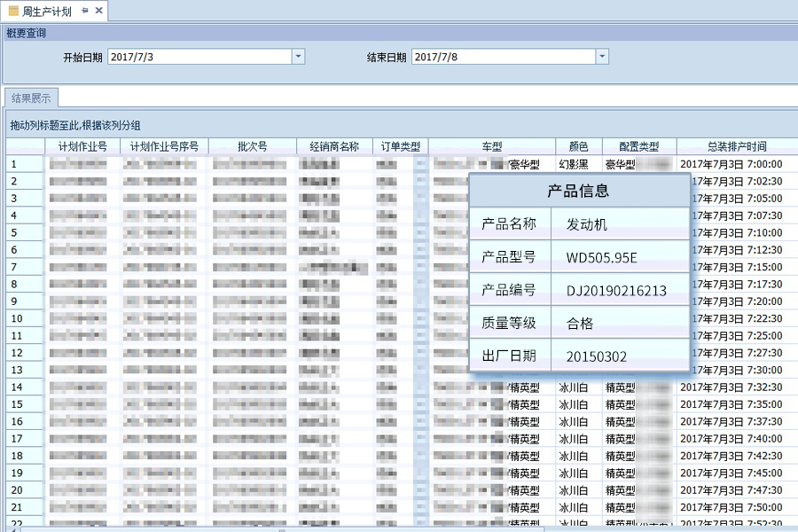The width and height of the screenshot is (798, 532).
Task: Select row number 14
Action: [x=25, y=387]
